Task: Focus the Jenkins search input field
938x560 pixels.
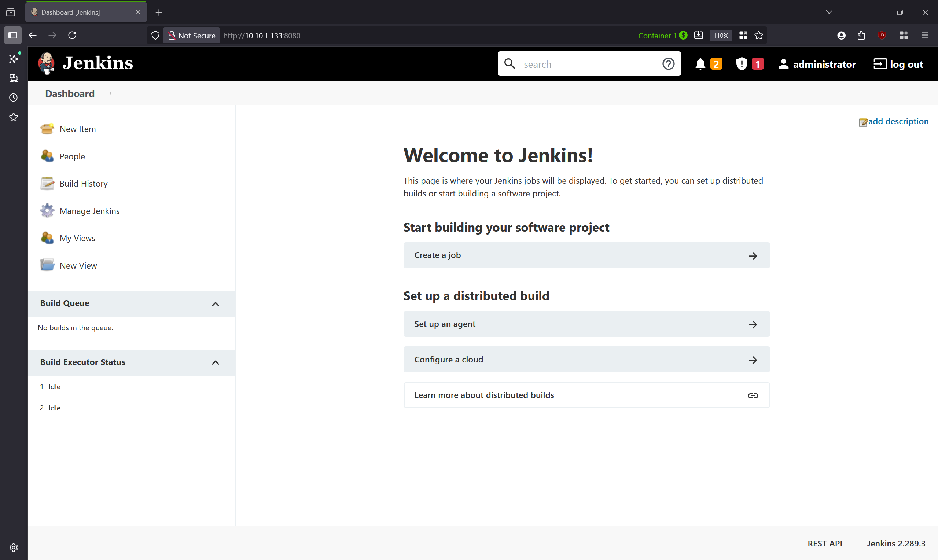Action: [589, 64]
